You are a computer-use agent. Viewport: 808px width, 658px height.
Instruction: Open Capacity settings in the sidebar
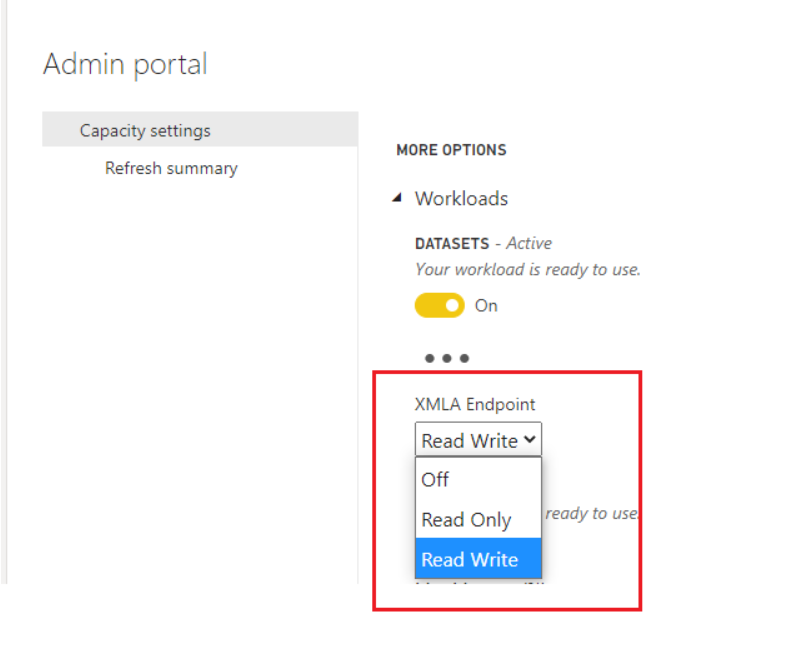200,129
